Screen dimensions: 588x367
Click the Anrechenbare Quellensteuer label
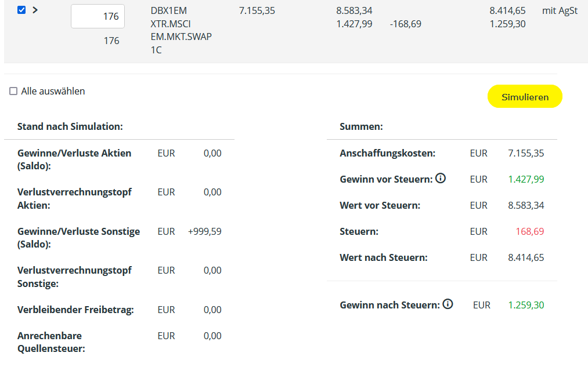click(50, 342)
